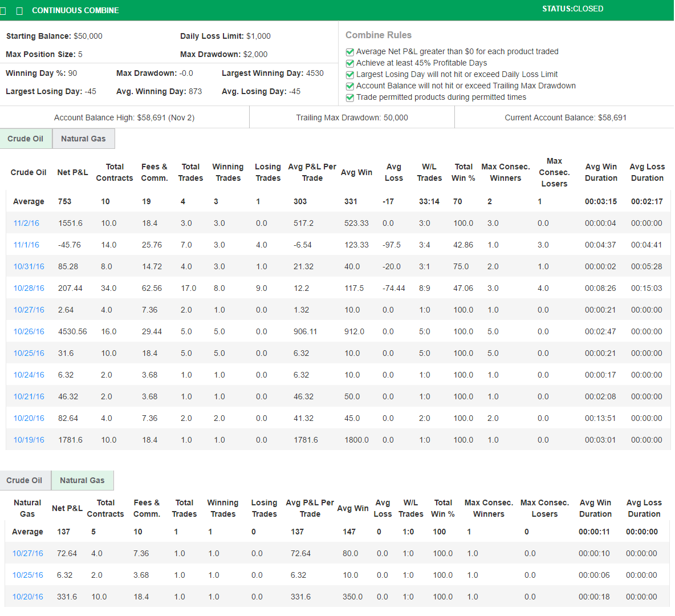Screen dimensions: 675x616
Task: Click the Trailing Max Drawdown panel
Action: coord(352,117)
